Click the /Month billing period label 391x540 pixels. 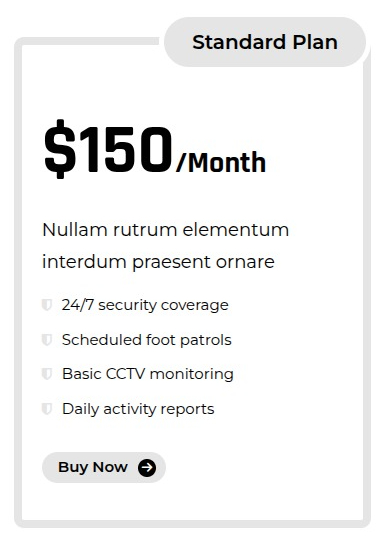(x=221, y=162)
